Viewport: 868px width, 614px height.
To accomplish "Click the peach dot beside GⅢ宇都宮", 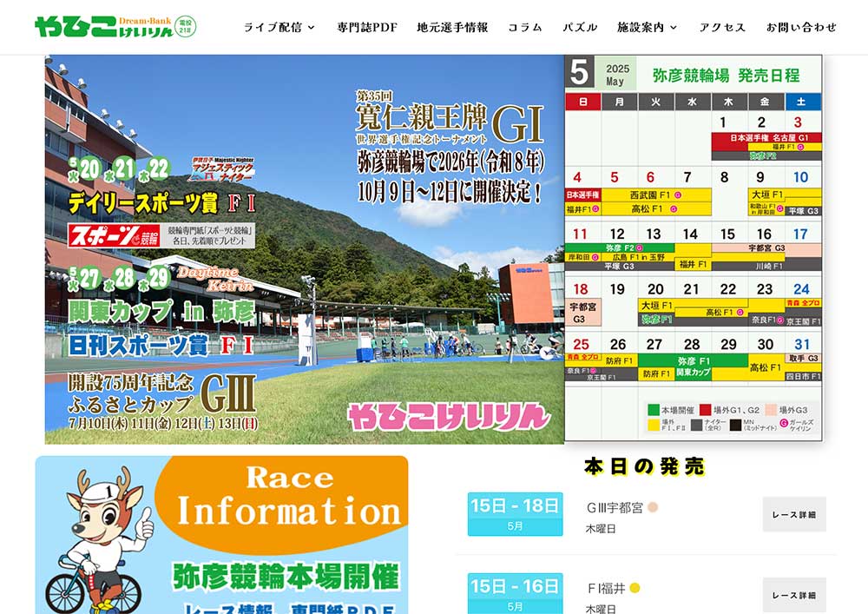I will pos(653,507).
